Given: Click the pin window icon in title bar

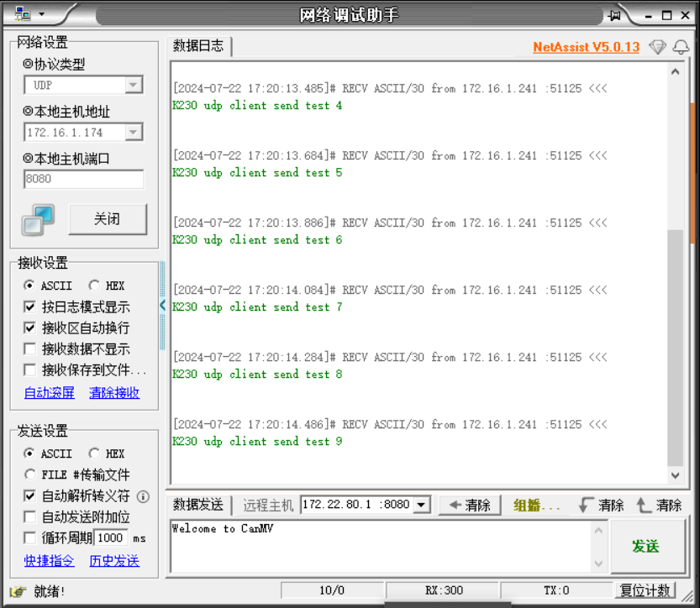Looking at the screenshot, I should [x=614, y=15].
